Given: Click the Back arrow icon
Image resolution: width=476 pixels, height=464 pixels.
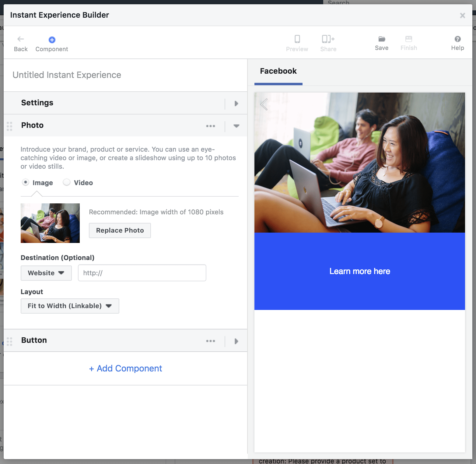Looking at the screenshot, I should [x=21, y=39].
